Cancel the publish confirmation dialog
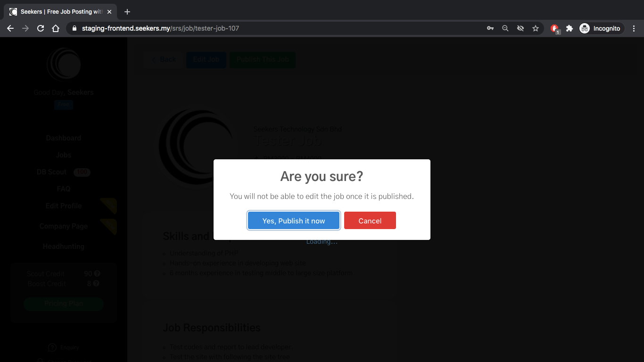The width and height of the screenshot is (644, 362). 370,221
